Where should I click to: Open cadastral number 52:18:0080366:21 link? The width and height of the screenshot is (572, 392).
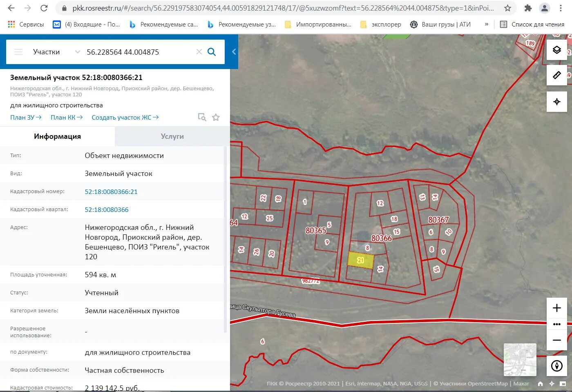pyautogui.click(x=111, y=192)
